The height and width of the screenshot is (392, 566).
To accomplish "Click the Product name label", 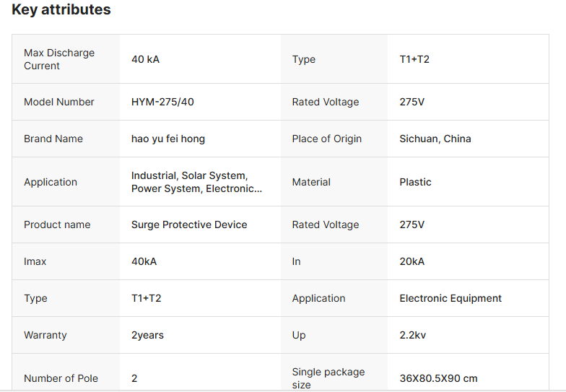I will (57, 225).
